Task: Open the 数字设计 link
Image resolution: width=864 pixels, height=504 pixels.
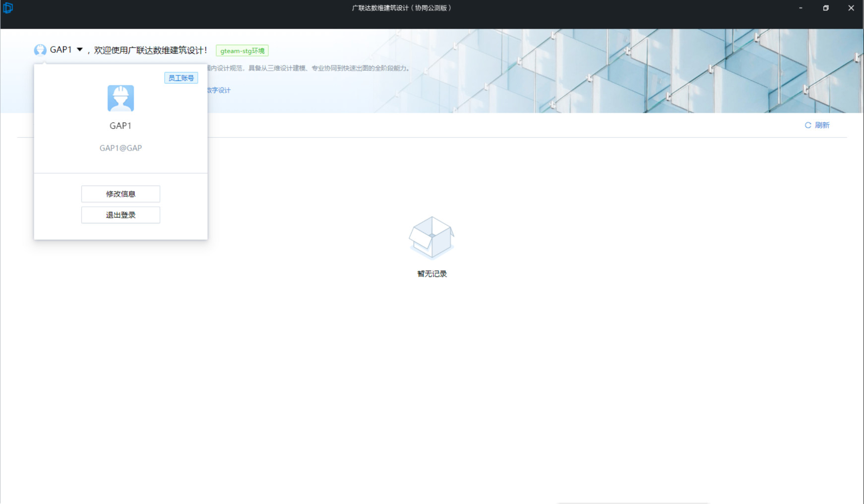Action: coord(219,90)
